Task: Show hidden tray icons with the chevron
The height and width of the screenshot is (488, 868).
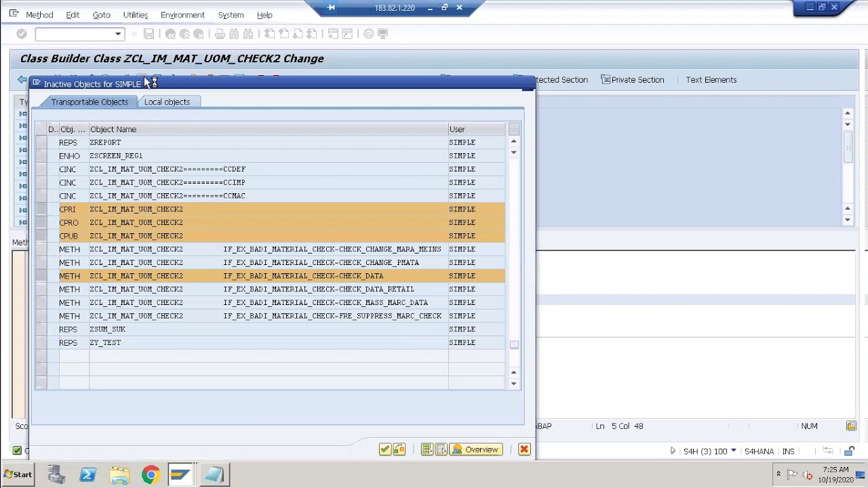Action: tap(778, 474)
